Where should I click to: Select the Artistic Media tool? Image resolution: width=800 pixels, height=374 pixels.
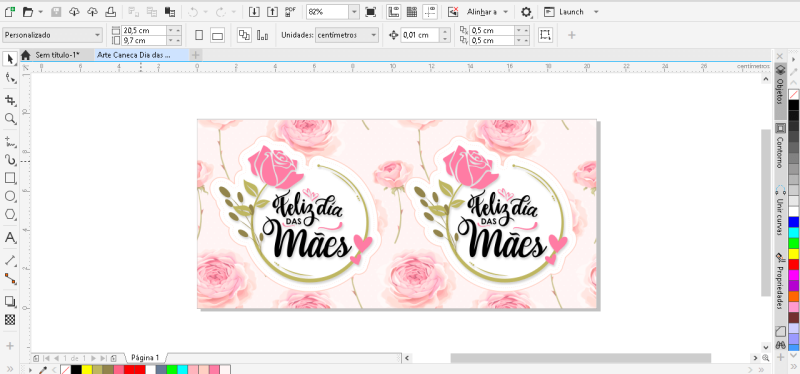pos(10,160)
